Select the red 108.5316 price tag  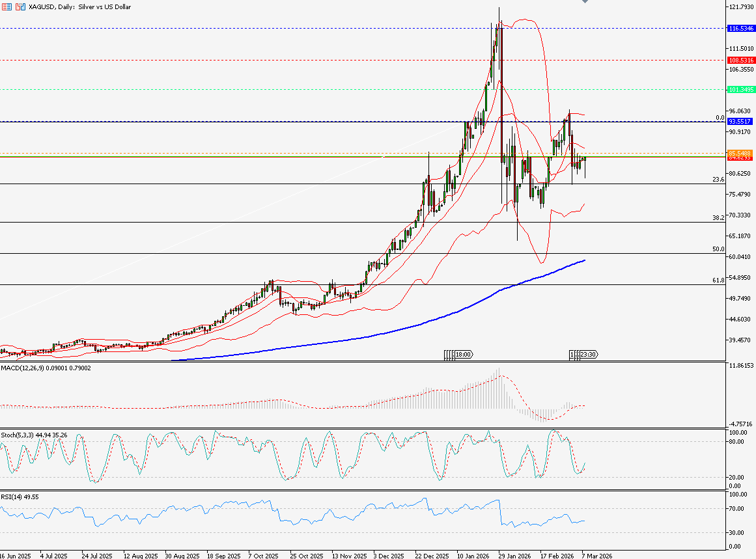tap(740, 60)
